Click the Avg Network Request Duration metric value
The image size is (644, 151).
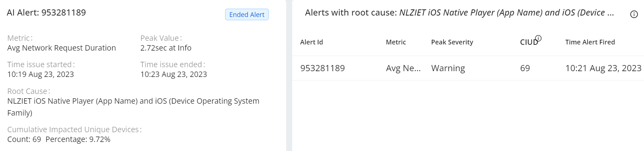point(61,48)
